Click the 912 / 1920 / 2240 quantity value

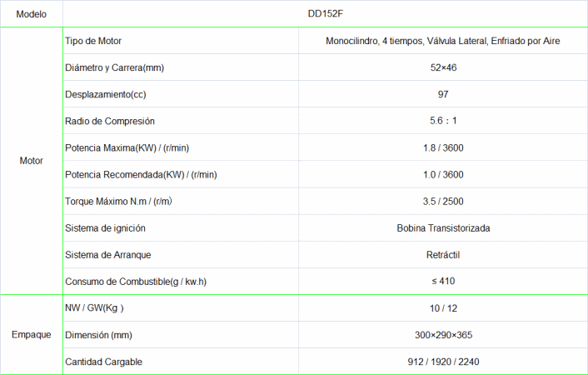[442, 362]
